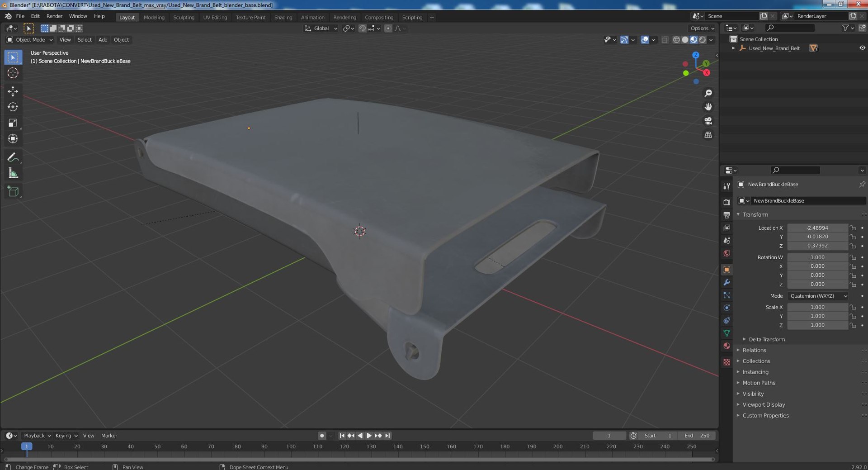The height and width of the screenshot is (470, 868).
Task: Open the Add menu in viewport
Action: [103, 40]
